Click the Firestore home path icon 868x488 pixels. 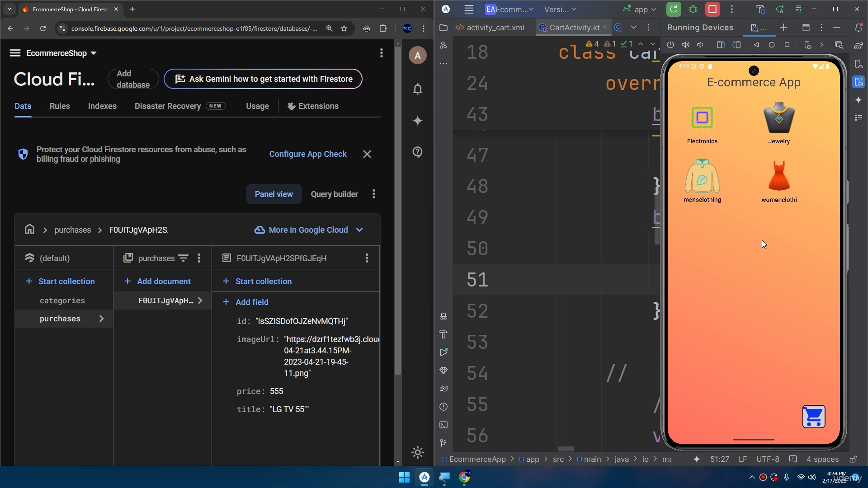click(30, 230)
